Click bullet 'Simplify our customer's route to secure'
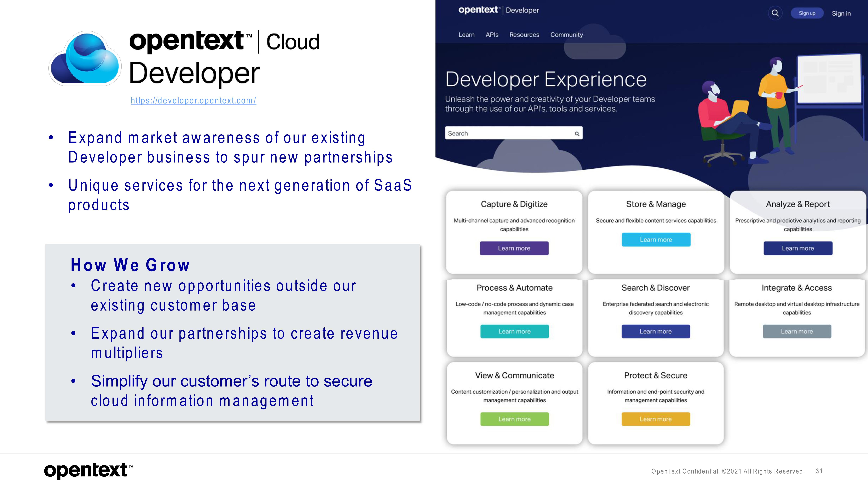The height and width of the screenshot is (488, 868). [231, 391]
